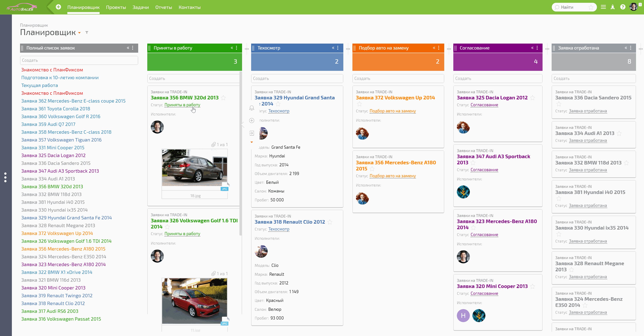Click Подбор авто на замену status link
The height and width of the screenshot is (336, 644).
click(392, 111)
